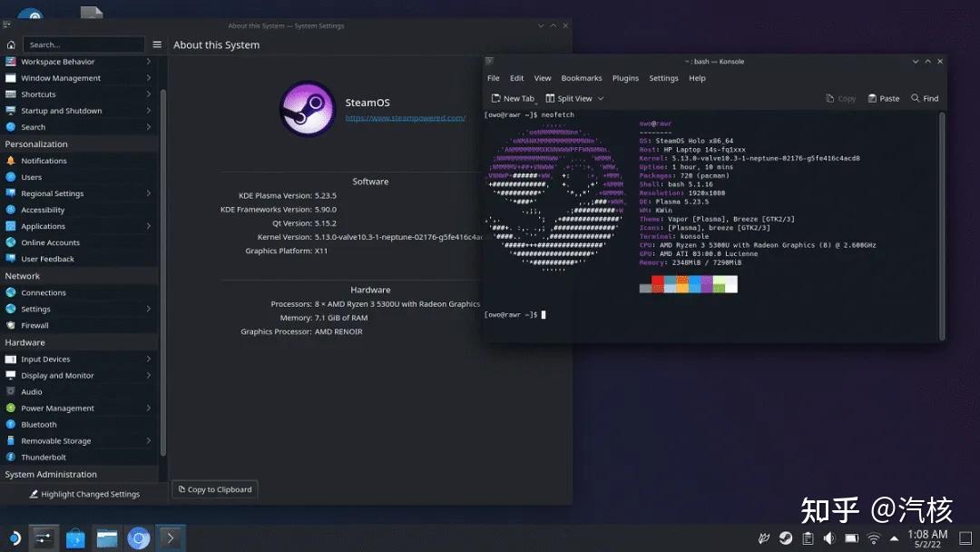Open Workspace Behavior settings
Viewport: 980px width, 552px height.
57,62
